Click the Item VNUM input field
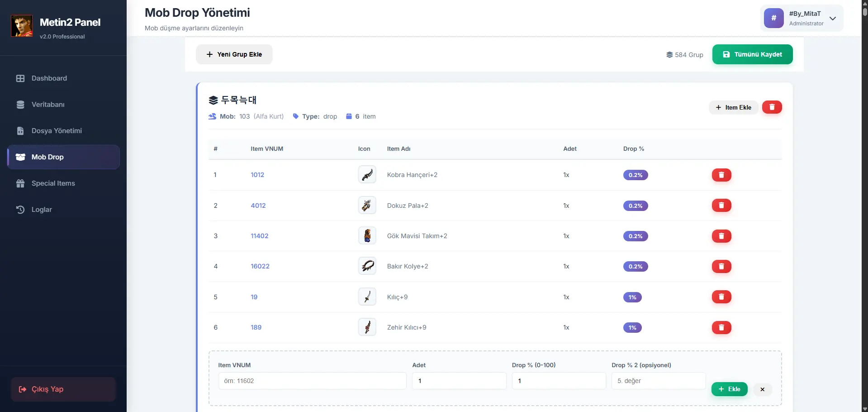This screenshot has height=412, width=868. [x=312, y=381]
